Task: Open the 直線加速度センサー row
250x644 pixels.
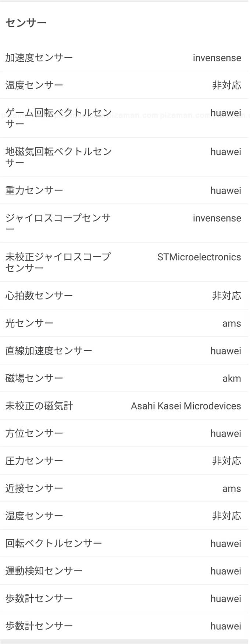Action: [49, 351]
